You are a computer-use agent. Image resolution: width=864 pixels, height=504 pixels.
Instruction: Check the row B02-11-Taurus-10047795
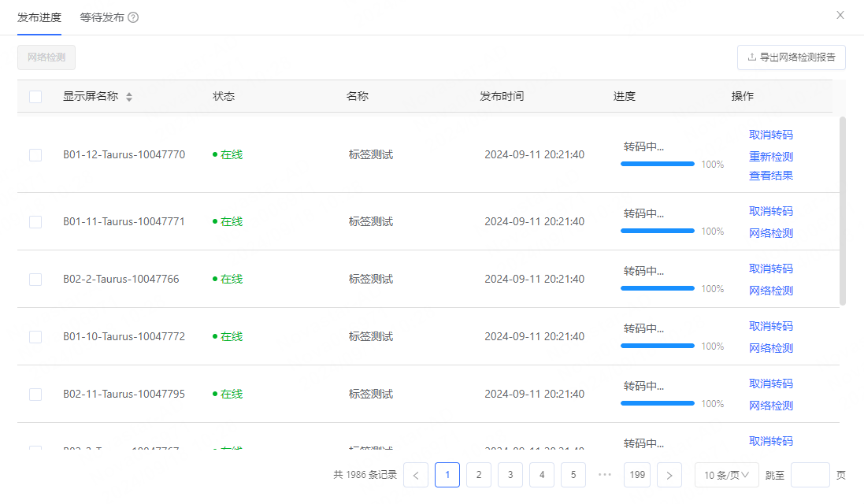pos(35,395)
